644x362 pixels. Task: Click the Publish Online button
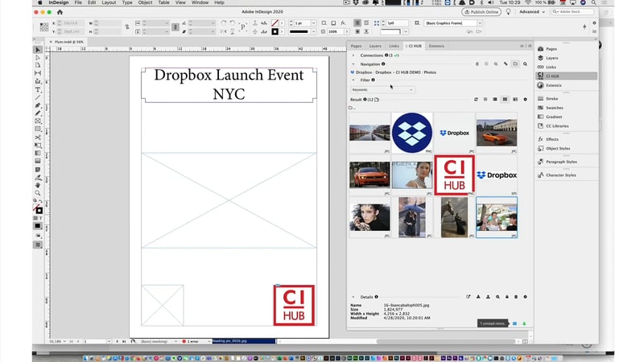tap(481, 12)
